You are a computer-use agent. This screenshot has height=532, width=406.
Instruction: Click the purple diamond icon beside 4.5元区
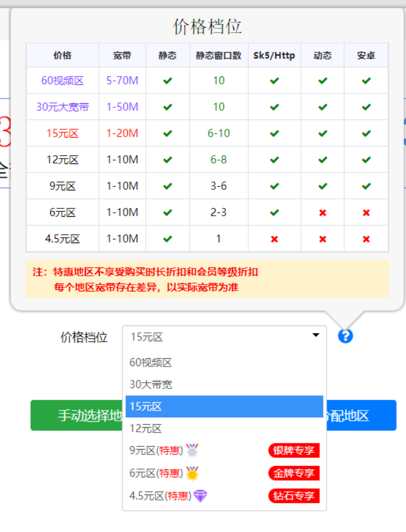(x=200, y=496)
